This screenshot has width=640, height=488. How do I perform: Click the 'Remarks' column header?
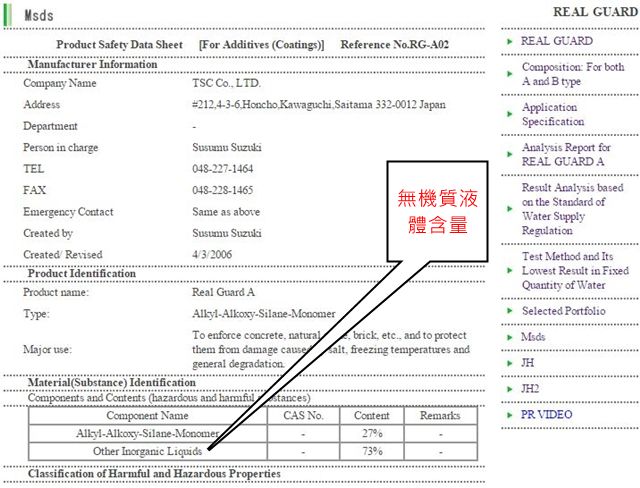point(440,415)
